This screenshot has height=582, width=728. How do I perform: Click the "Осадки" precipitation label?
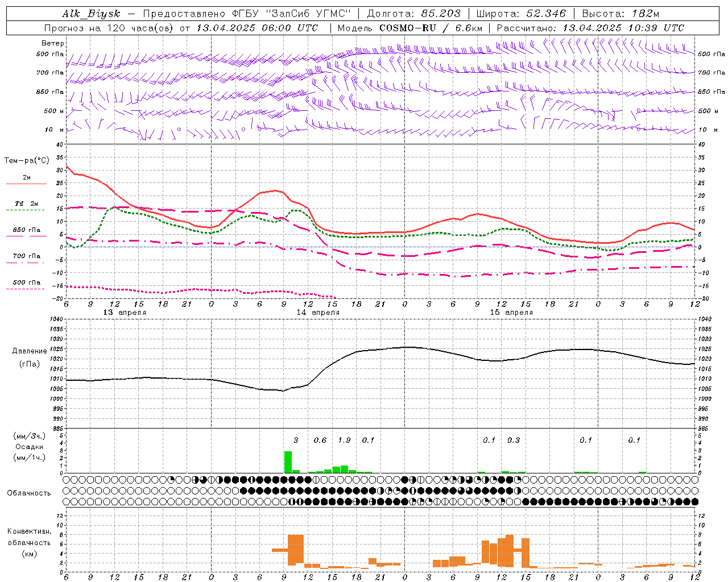click(x=30, y=447)
